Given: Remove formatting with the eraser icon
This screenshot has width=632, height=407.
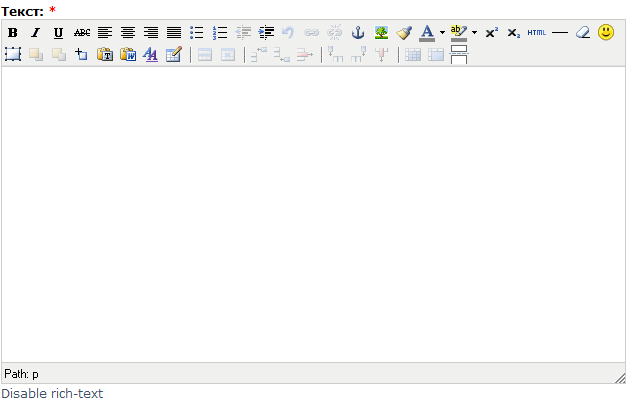Looking at the screenshot, I should [x=583, y=32].
